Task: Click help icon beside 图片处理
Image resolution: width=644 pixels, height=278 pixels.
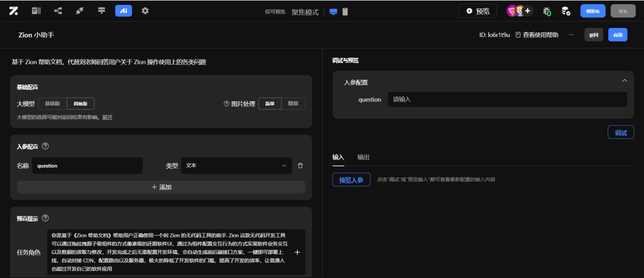Action: click(x=227, y=104)
